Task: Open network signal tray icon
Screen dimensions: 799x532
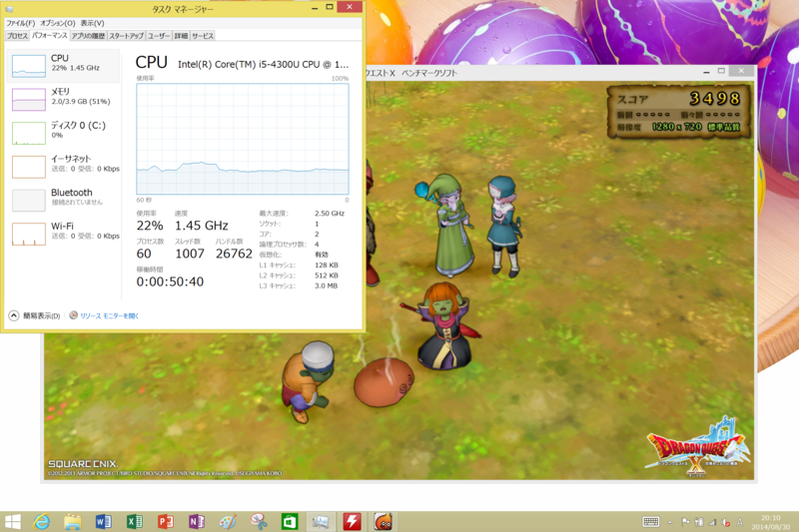Action: [x=712, y=522]
